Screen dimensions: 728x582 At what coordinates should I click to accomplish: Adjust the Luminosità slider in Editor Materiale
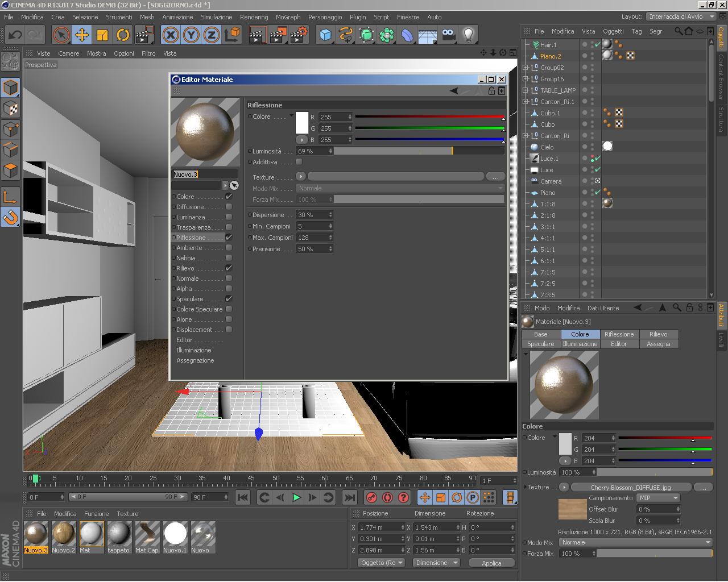[419, 151]
